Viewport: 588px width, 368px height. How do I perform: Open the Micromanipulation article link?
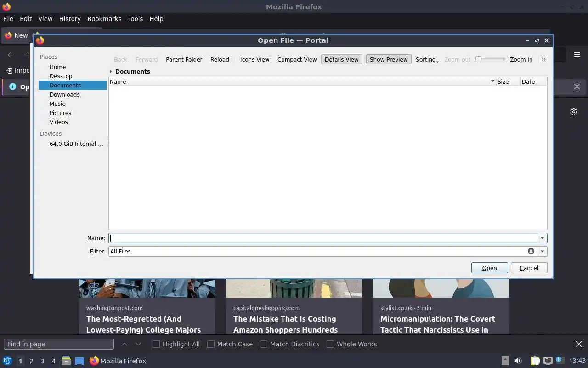[438, 324]
